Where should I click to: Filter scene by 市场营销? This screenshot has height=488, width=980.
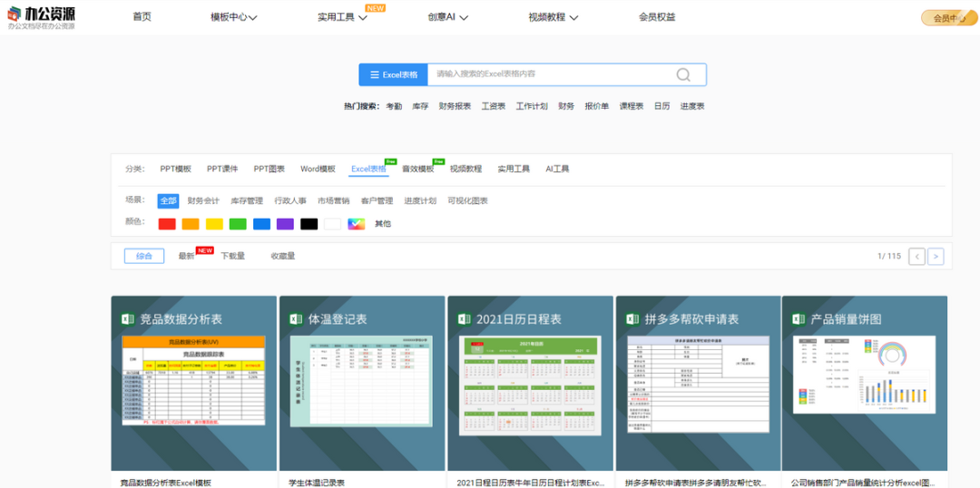coord(334,201)
